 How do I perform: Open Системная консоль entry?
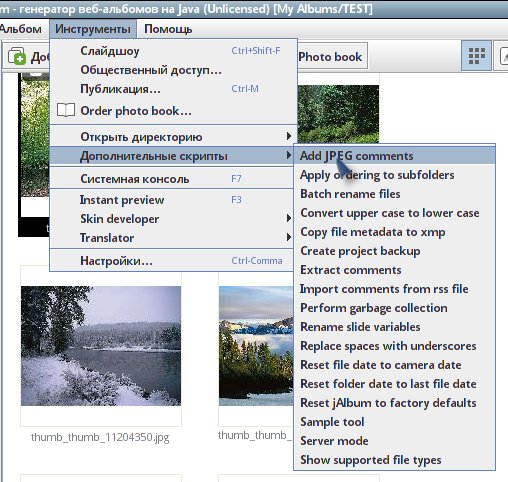173,179
